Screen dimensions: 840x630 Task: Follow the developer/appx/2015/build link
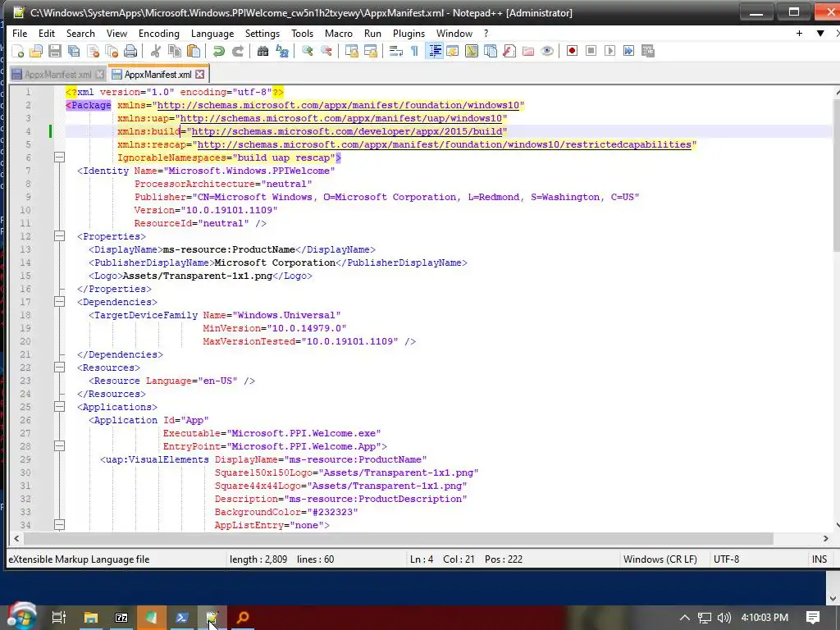pyautogui.click(x=347, y=131)
